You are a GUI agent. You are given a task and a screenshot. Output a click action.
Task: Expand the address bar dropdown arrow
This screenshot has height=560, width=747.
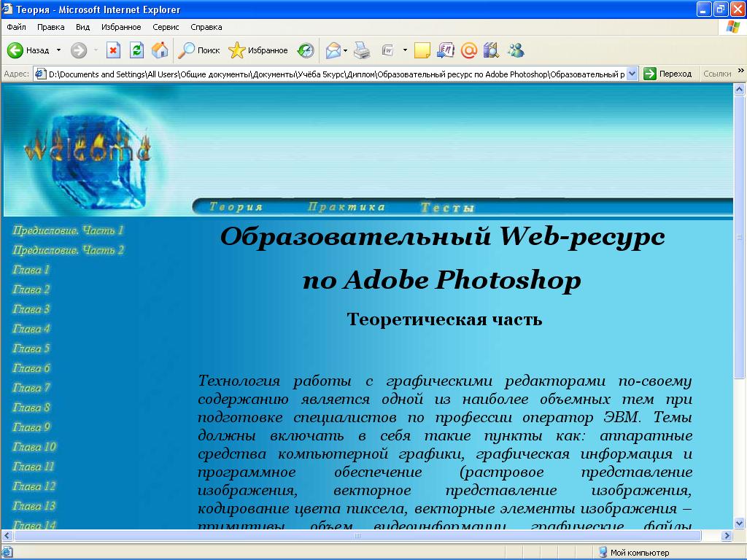tap(632, 74)
